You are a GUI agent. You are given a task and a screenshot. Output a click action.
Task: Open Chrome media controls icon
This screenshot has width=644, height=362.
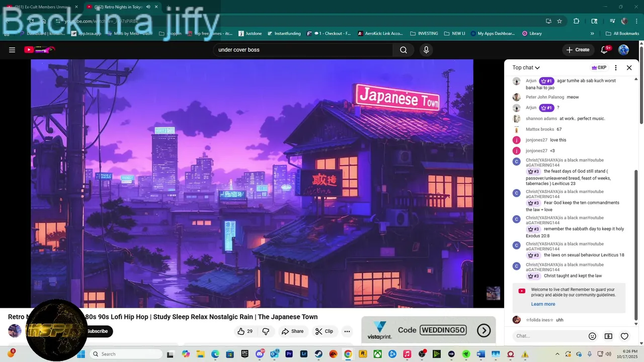[612, 21]
